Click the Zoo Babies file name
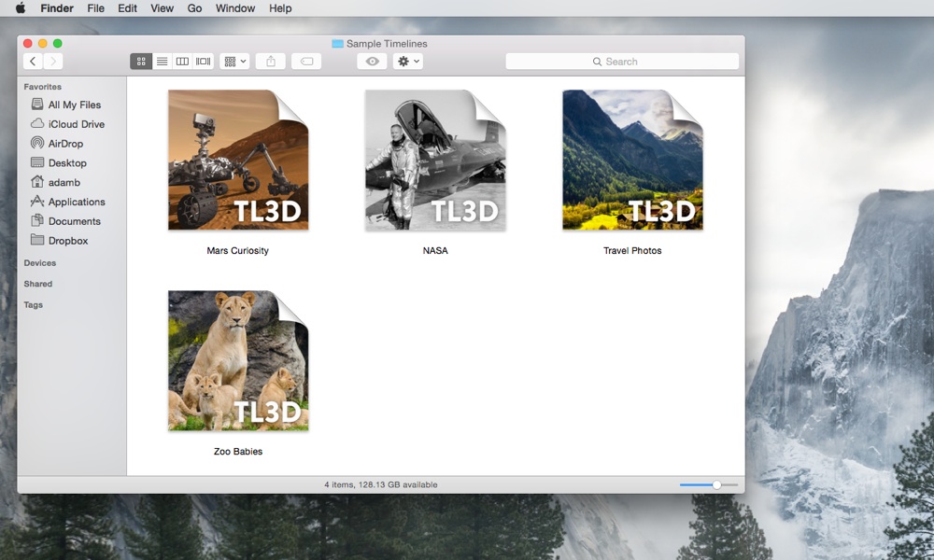Screen dimensions: 934x560 click(x=238, y=451)
